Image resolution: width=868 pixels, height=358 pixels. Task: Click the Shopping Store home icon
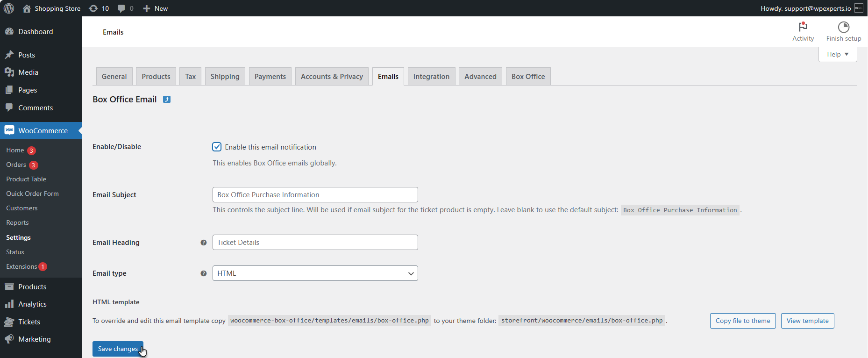click(27, 8)
